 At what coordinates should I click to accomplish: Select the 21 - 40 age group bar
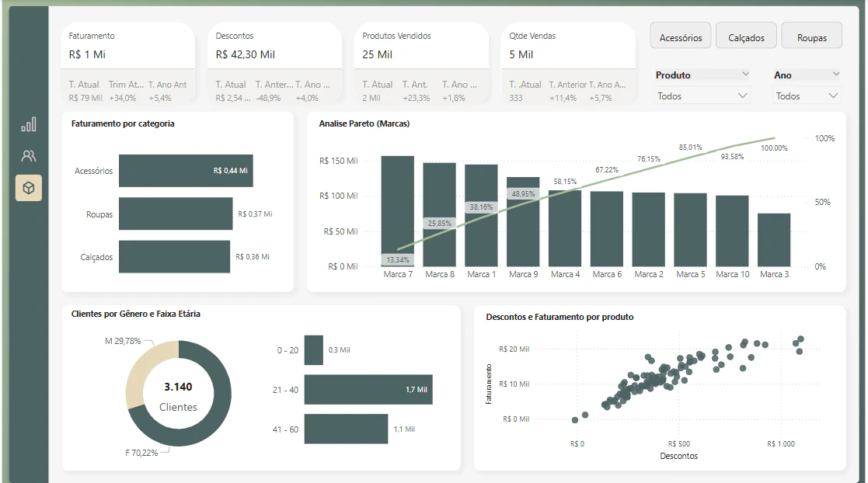368,390
